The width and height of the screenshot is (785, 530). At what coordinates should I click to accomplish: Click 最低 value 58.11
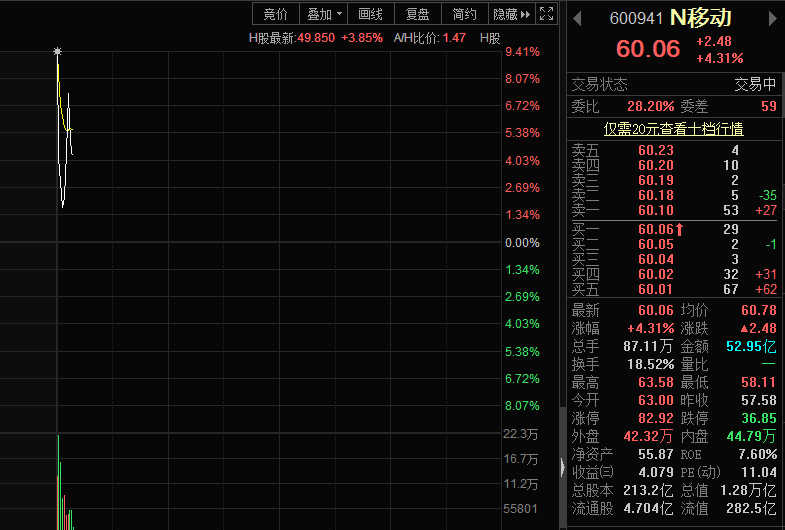759,382
